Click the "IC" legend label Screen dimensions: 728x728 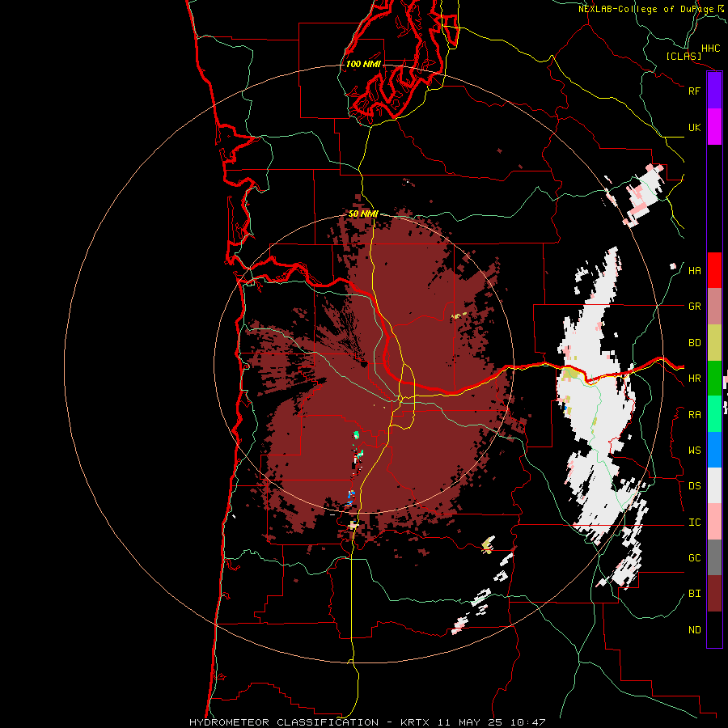pyautogui.click(x=694, y=523)
